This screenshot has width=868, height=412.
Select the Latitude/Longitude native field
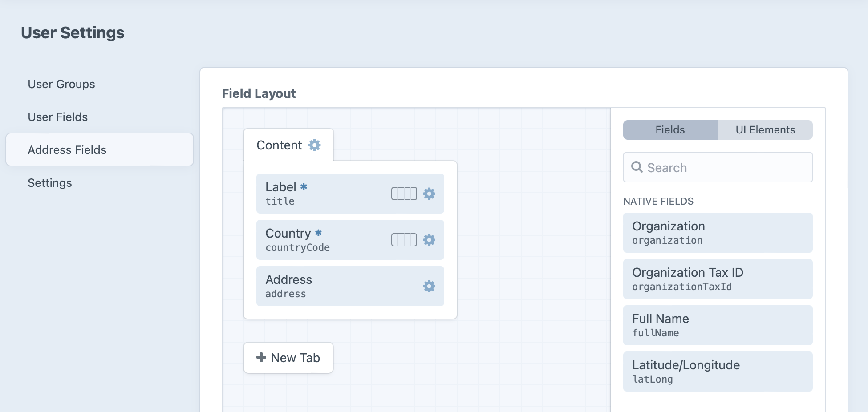click(718, 371)
